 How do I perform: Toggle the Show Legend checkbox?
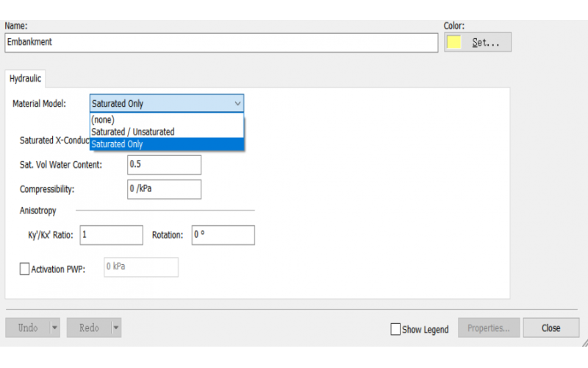[395, 329]
